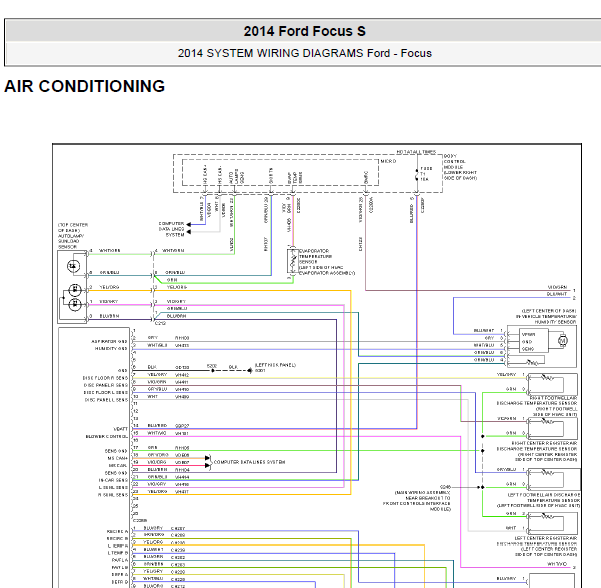
Task: Click the left footwell sensor thermistor symbol
Action: tap(547, 473)
